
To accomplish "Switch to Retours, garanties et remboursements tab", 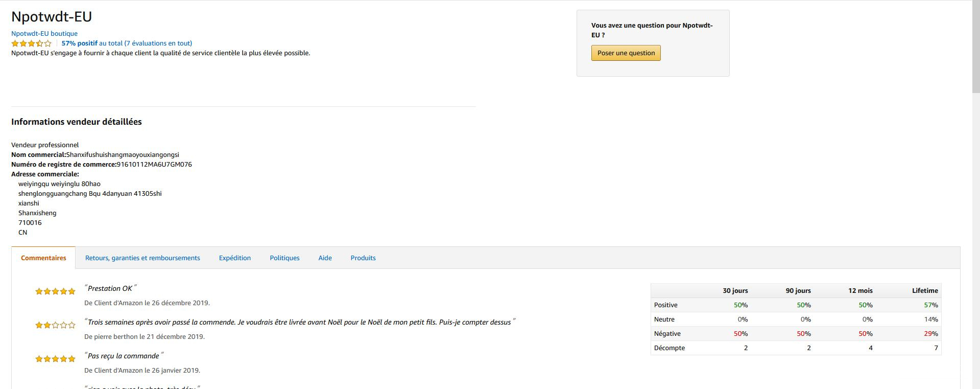I will tap(142, 258).
